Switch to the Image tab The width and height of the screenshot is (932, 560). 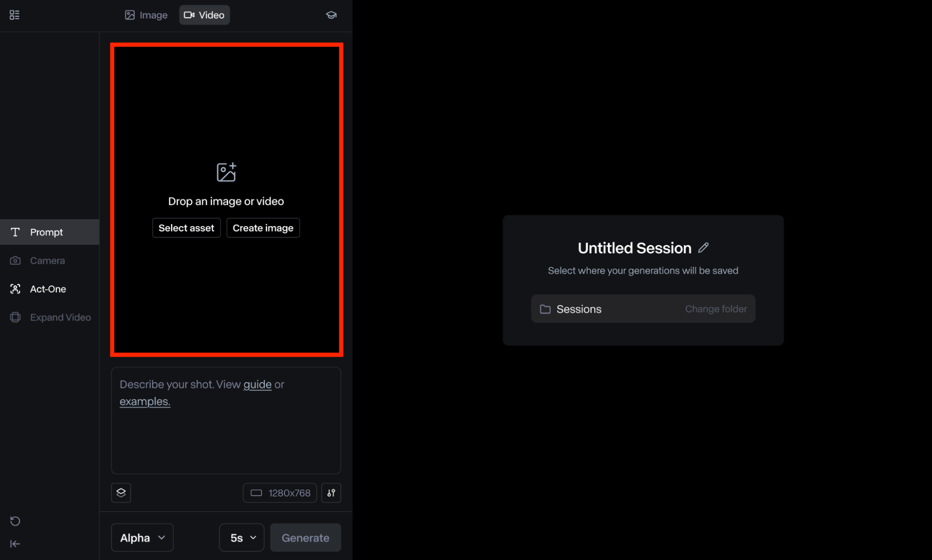tap(146, 15)
